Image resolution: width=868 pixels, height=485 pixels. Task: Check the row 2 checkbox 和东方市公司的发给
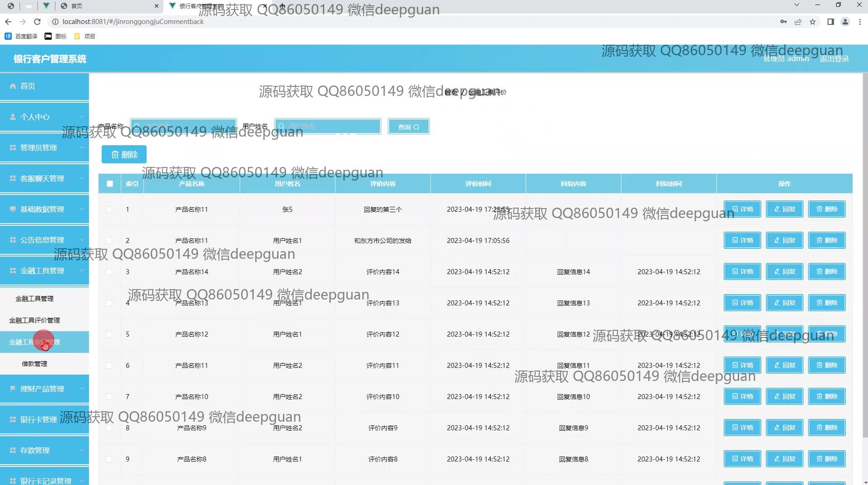point(109,241)
